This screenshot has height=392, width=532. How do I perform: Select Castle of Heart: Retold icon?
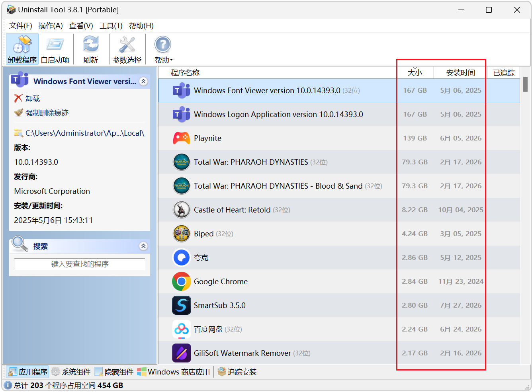182,210
